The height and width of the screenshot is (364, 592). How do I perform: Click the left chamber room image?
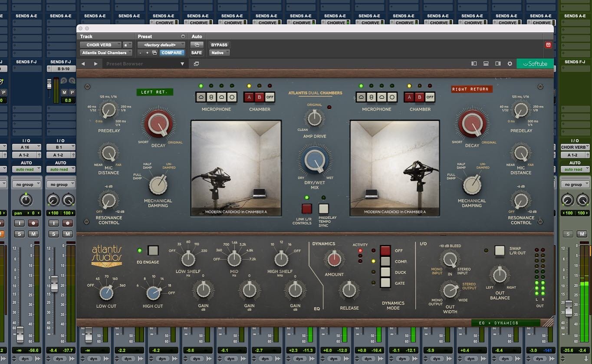click(x=236, y=168)
